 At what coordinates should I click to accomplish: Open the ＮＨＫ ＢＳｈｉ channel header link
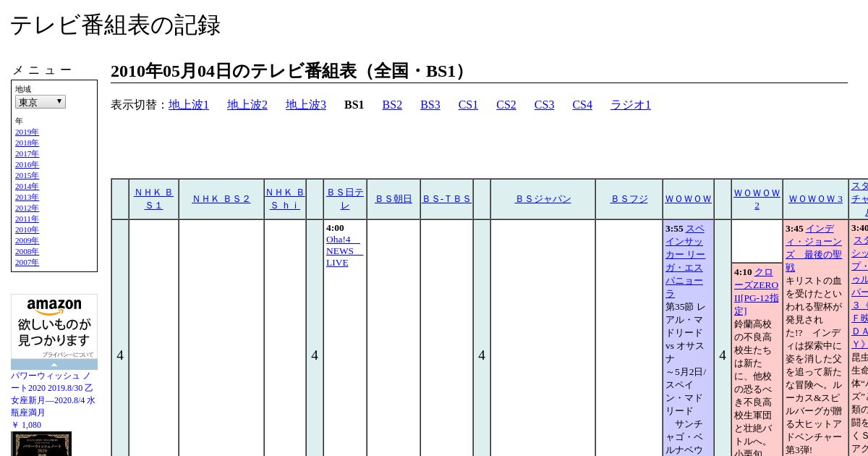tap(285, 199)
